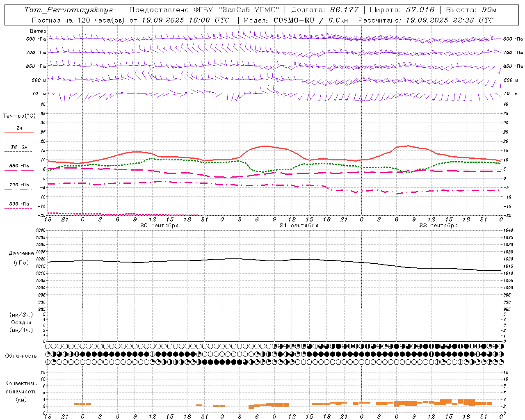This screenshot has width=525, height=420.
Task: Select 'Прогноз на 120 часа(ов)' forecast start text
Action: click(79, 20)
